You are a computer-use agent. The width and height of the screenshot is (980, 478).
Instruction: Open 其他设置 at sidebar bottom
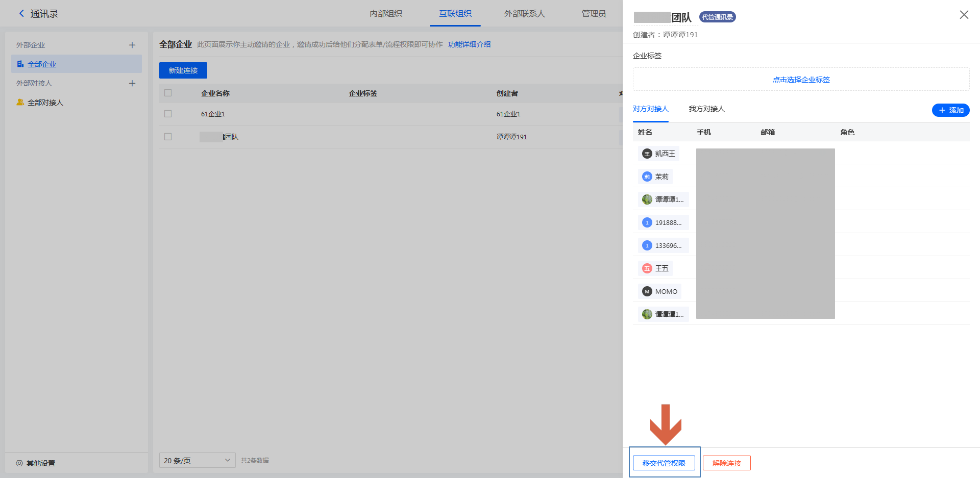tap(36, 463)
